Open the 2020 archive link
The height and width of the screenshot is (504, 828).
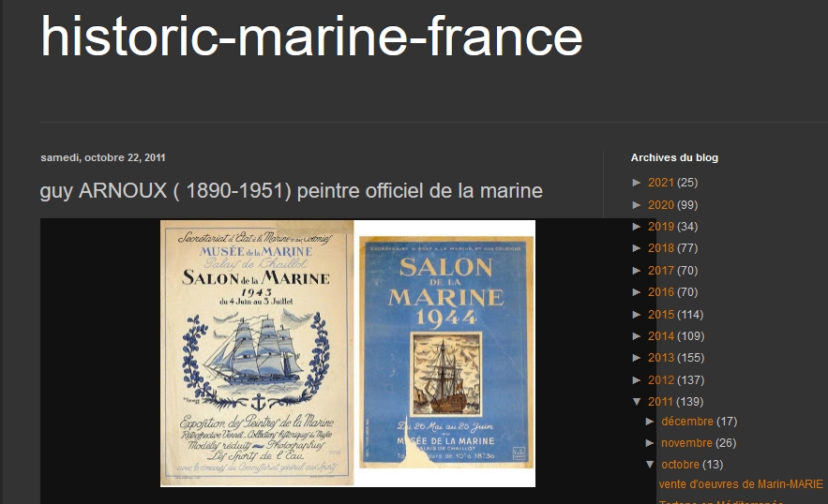pyautogui.click(x=660, y=205)
